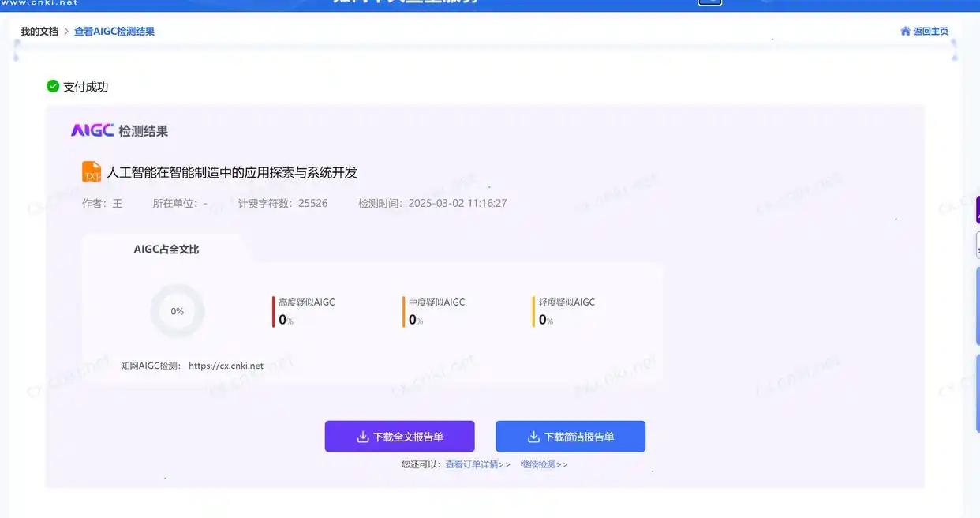Click the red 高度疑似AIGC indicator bar
The image size is (980, 518).
coord(273,312)
